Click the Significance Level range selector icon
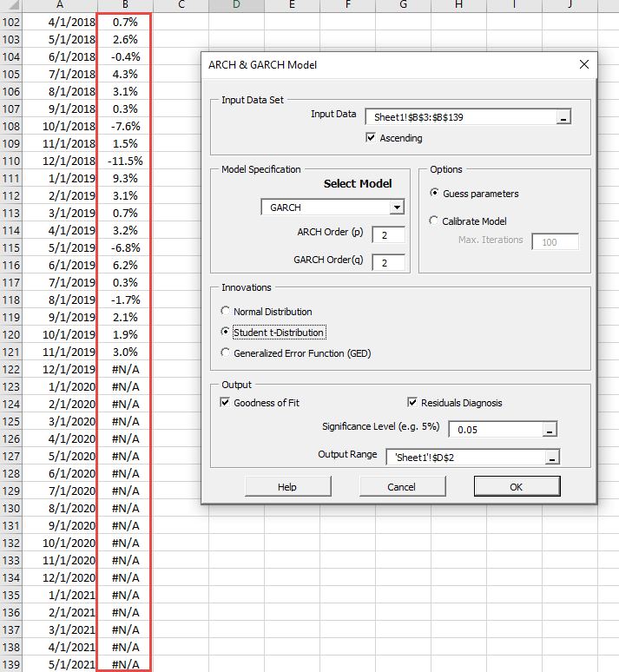The width and height of the screenshot is (619, 672). click(549, 430)
